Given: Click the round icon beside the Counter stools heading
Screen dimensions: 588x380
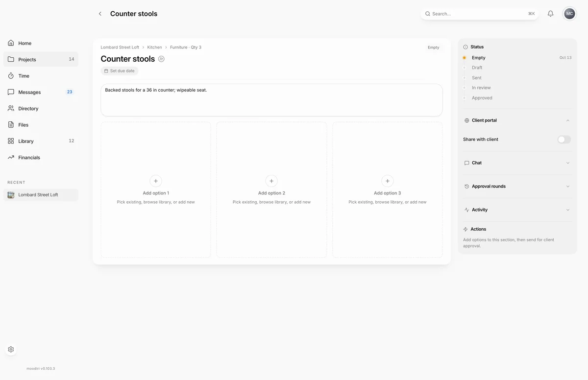Looking at the screenshot, I should point(161,59).
